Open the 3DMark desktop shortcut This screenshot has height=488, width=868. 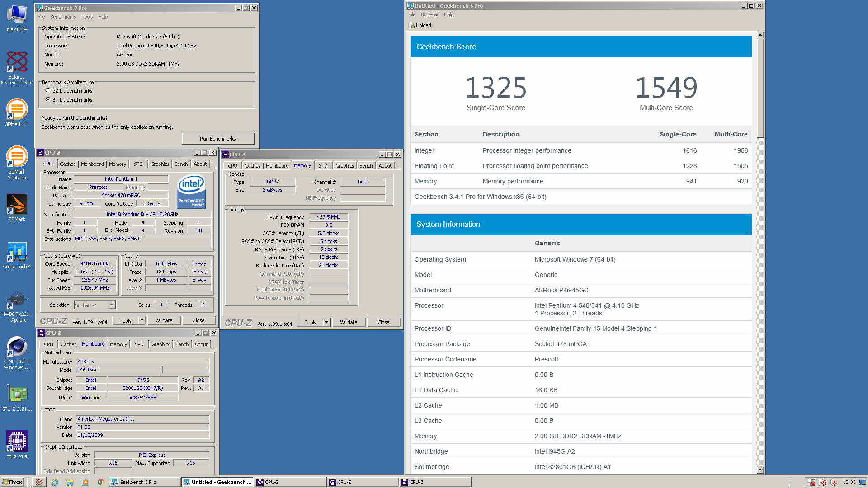click(x=17, y=208)
